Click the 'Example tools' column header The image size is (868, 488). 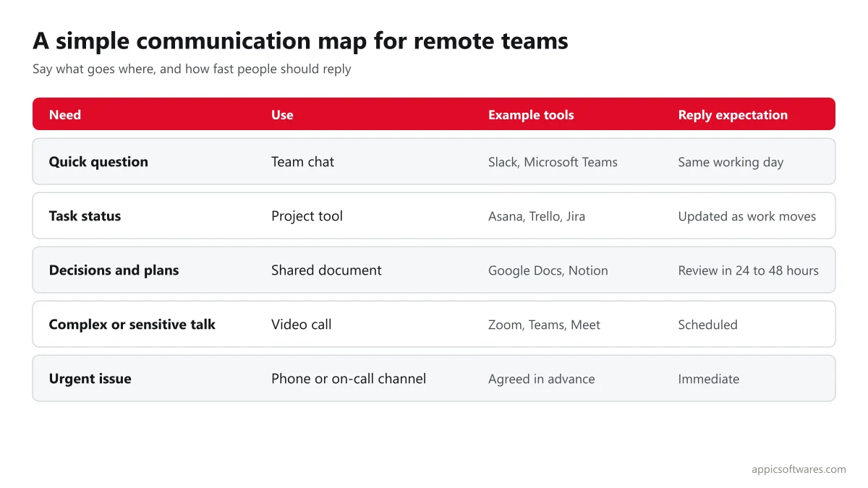tap(531, 115)
